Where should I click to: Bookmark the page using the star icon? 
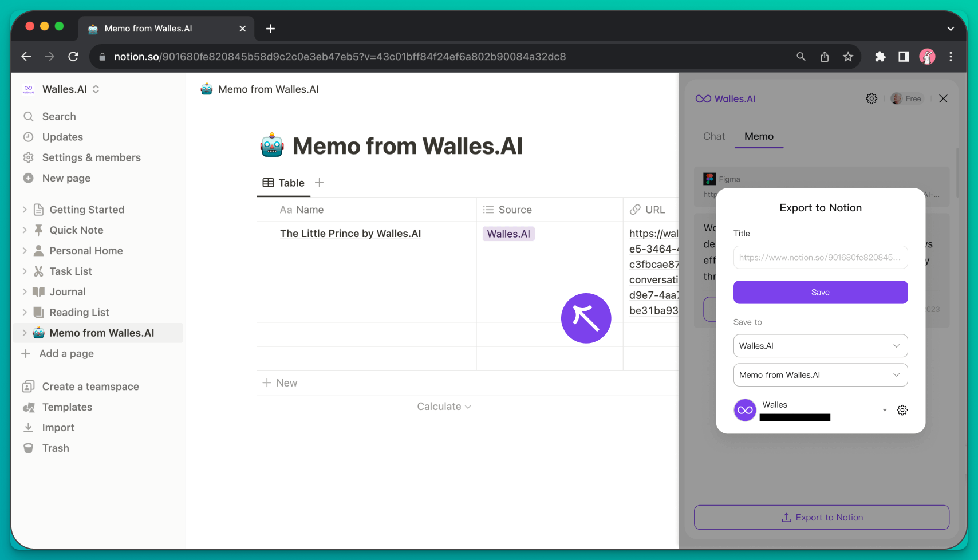point(848,57)
